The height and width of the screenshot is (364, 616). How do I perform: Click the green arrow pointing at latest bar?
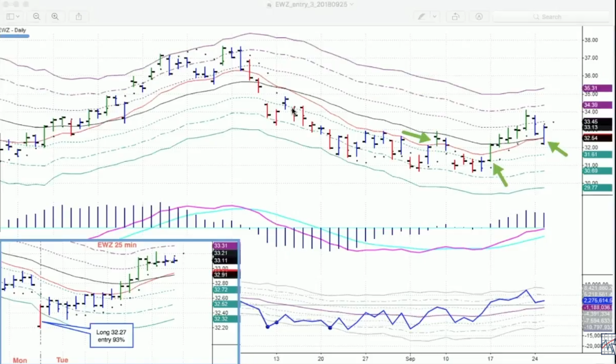(559, 149)
